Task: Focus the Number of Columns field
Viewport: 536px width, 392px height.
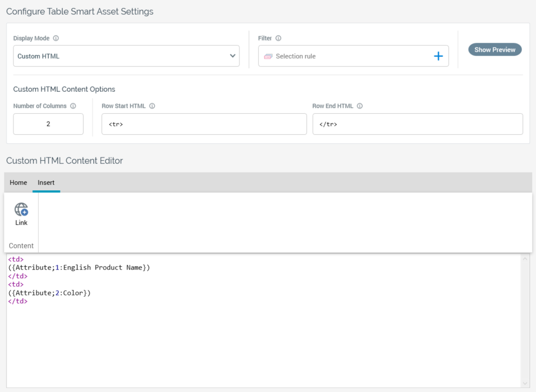Action: coord(48,124)
